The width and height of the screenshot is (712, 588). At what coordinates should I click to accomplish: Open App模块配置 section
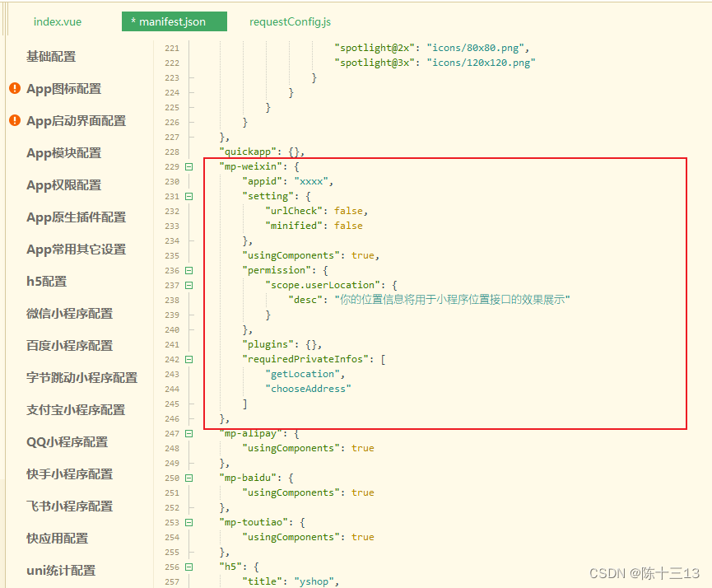point(63,153)
